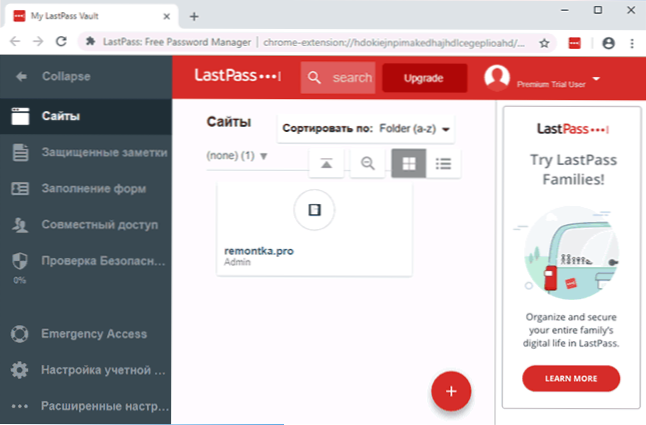The image size is (646, 425).
Task: Open Расширенные настройки three-dots icon
Action: 19,406
